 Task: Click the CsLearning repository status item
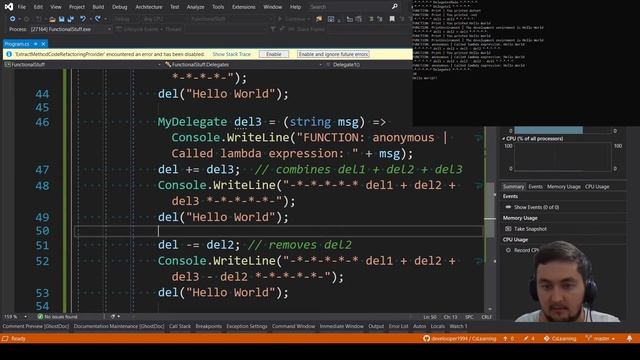(x=560, y=338)
